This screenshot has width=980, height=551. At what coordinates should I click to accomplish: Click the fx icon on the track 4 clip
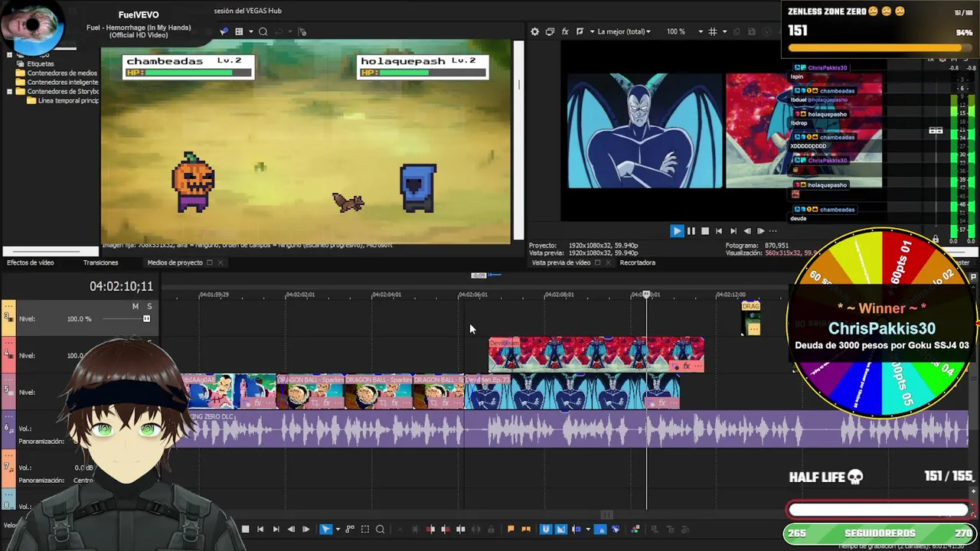point(687,366)
